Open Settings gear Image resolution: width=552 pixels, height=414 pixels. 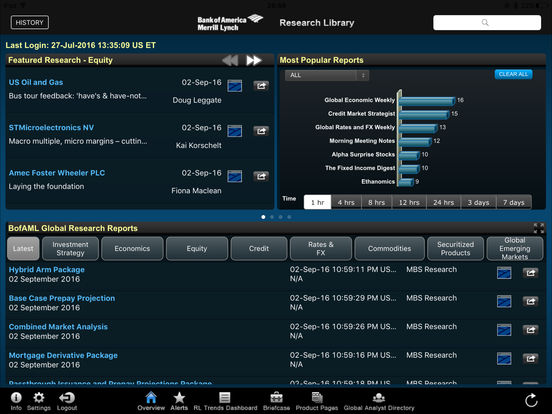39,401
